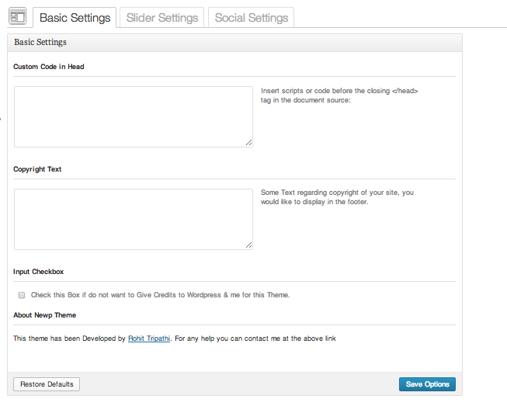Focus the Custom Code in Head textarea
Viewport: 507px width, 420px height.
tap(134, 116)
